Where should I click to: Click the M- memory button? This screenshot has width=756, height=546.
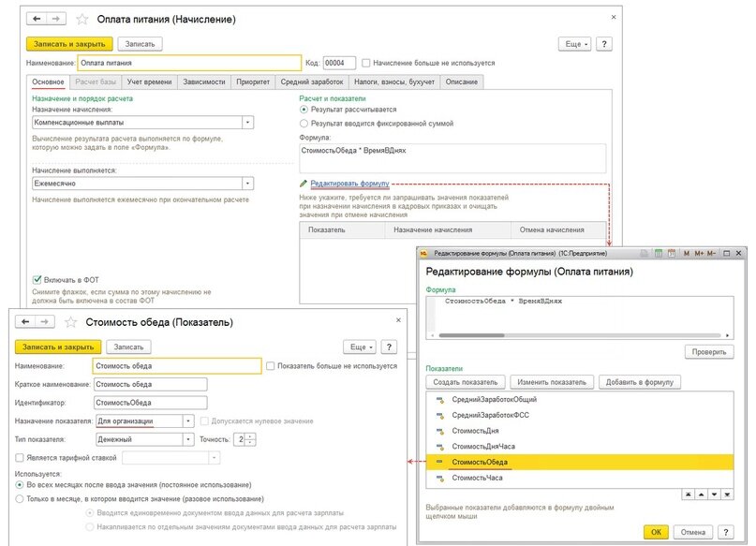tap(711, 253)
